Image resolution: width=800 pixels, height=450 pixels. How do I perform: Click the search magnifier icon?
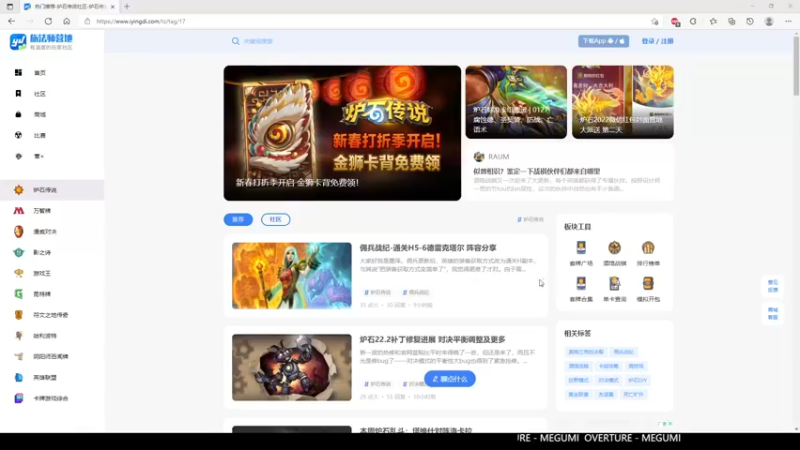[x=235, y=41]
